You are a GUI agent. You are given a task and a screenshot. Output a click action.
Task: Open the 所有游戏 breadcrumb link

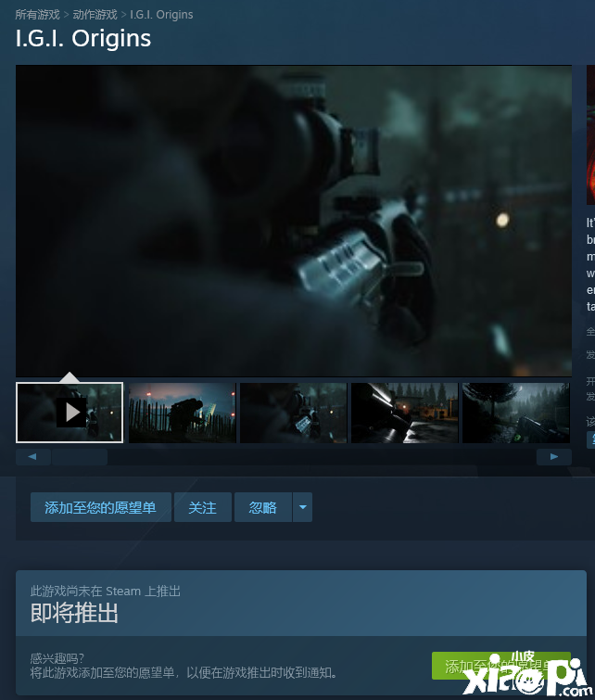pos(37,15)
